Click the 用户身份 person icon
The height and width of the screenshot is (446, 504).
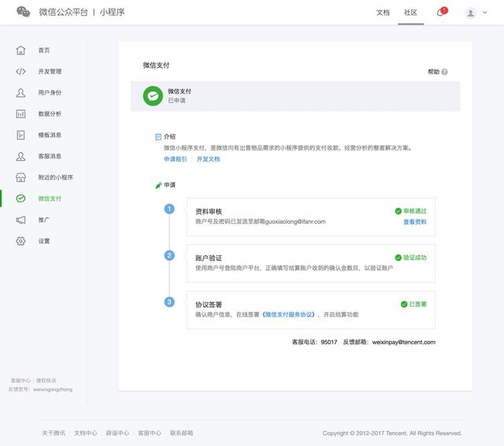click(x=20, y=93)
